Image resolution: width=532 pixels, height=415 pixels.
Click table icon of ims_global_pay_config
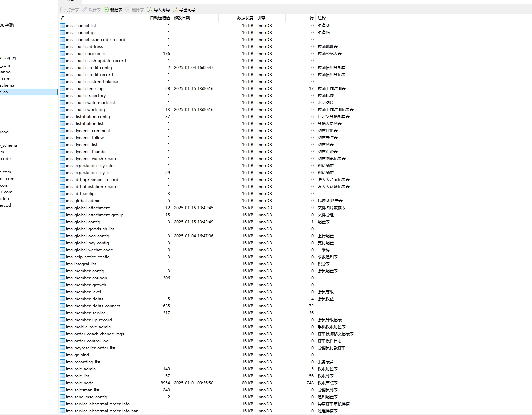(63, 243)
